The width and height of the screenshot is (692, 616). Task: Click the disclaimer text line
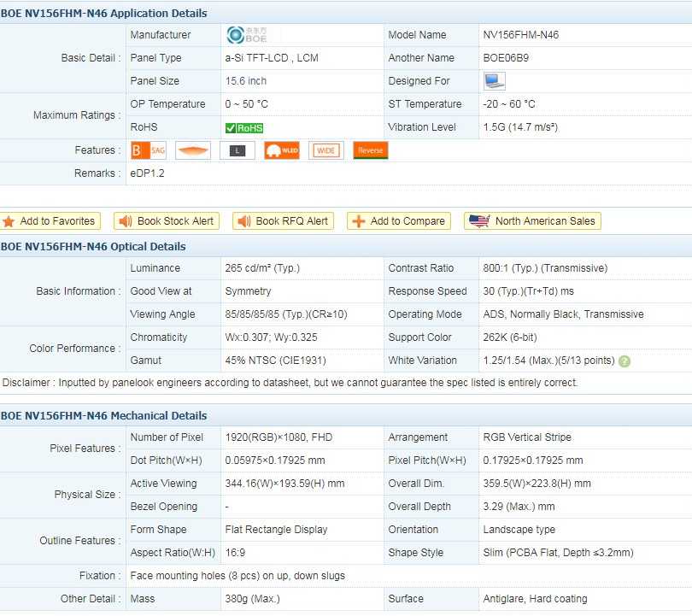(290, 383)
